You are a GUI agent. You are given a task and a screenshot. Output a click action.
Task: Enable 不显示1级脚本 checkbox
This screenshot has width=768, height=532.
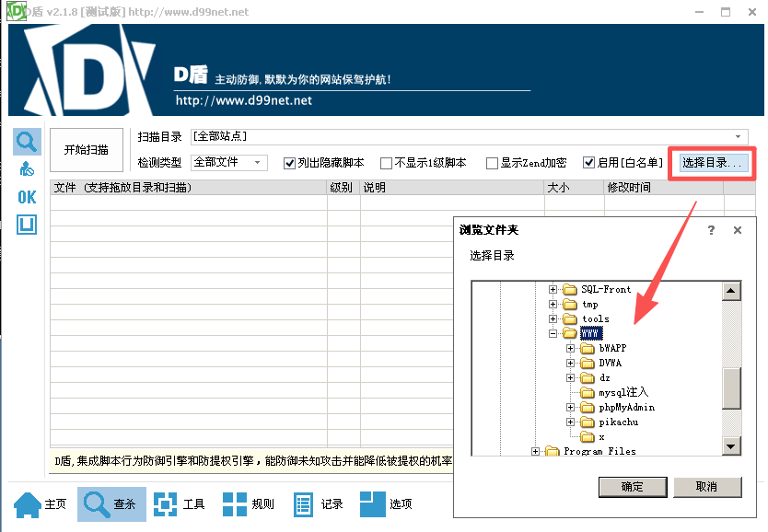coord(386,163)
